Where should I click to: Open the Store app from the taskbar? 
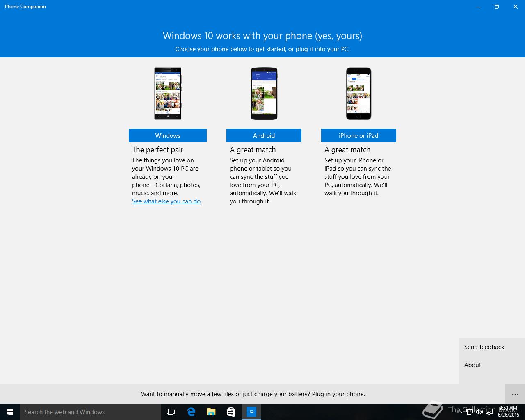231,412
